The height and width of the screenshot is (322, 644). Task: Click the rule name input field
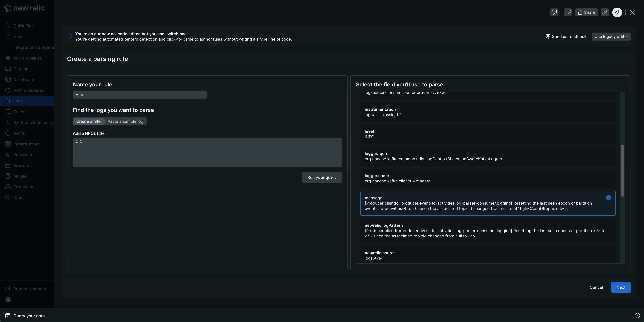click(x=140, y=95)
